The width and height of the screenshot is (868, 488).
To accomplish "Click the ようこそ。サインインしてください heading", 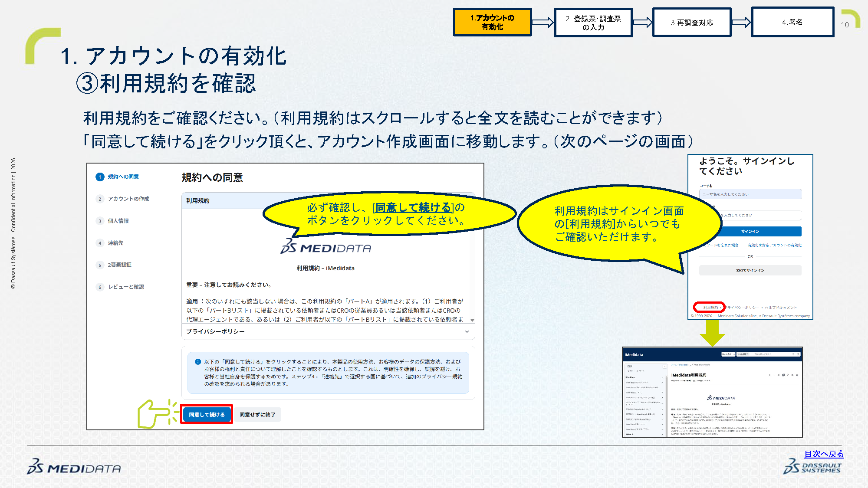I will [x=746, y=166].
